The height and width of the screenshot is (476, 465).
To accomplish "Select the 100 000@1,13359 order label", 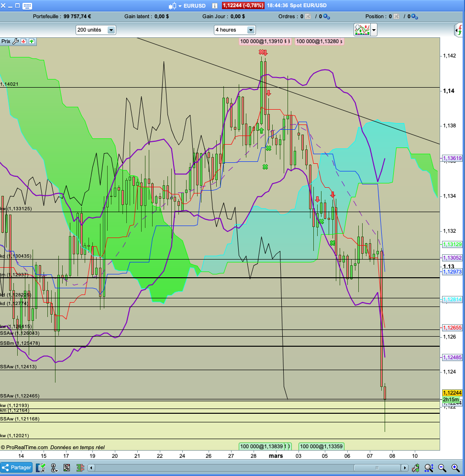I will point(321,446).
